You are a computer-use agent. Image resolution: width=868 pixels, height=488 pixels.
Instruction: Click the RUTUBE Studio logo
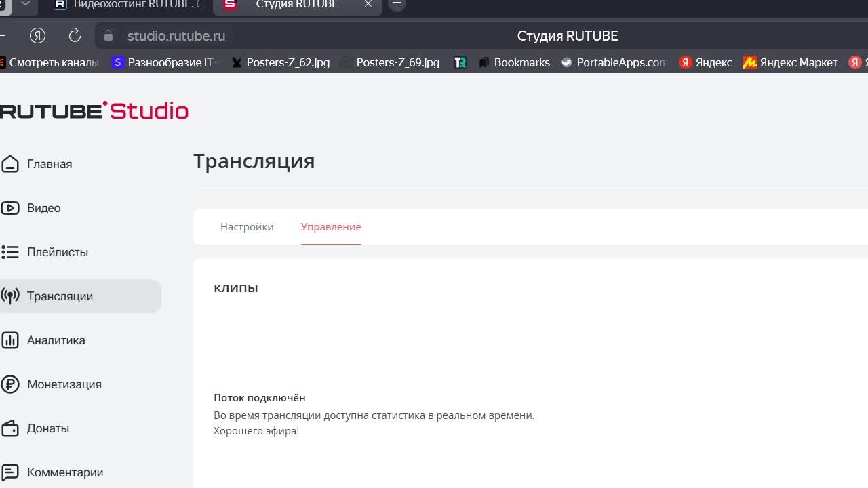point(94,110)
